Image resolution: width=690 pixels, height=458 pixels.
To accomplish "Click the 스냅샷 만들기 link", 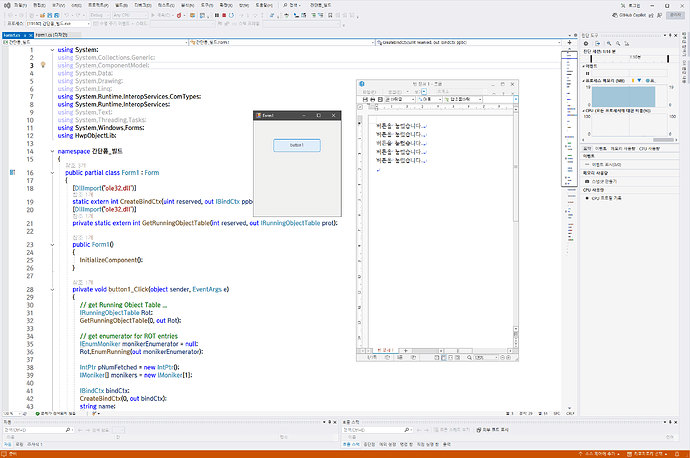I will 604,181.
